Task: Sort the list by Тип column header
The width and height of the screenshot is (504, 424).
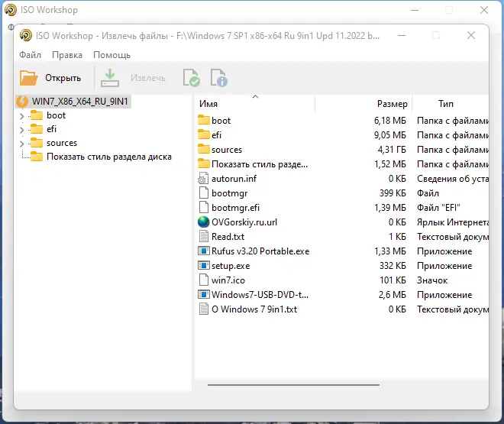Action: (451, 104)
